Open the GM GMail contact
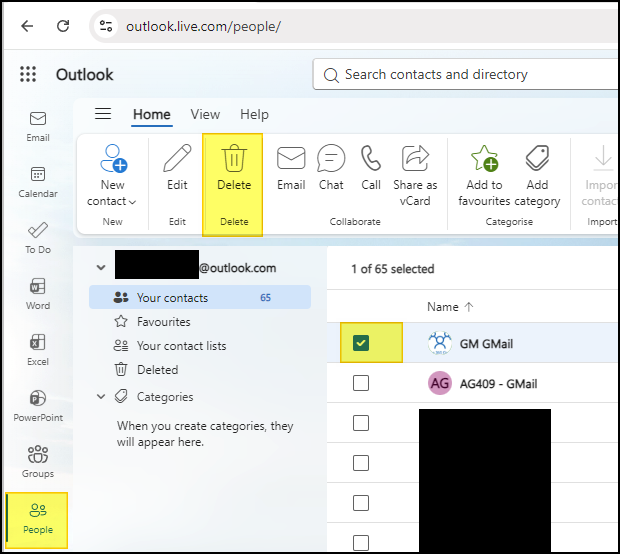 pos(486,344)
